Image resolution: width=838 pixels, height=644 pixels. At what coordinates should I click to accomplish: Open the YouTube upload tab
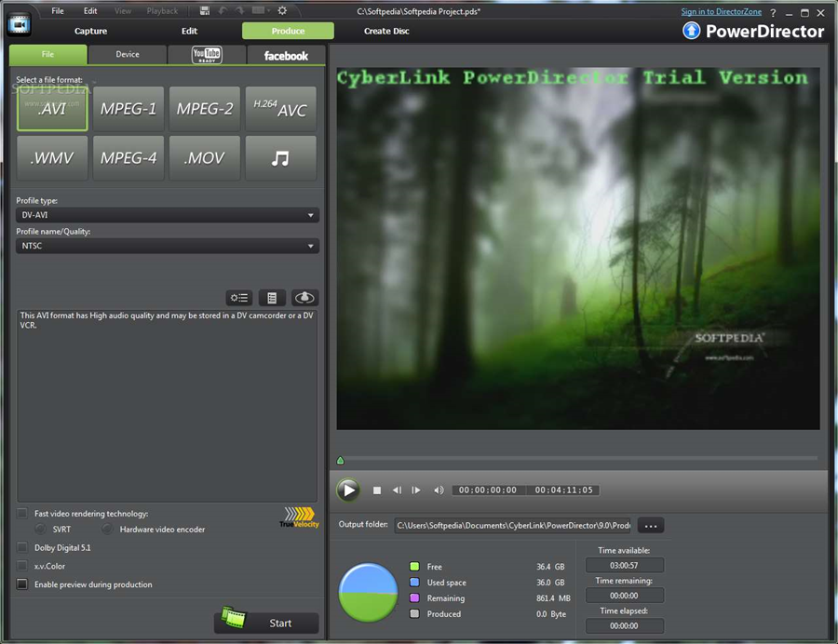click(x=206, y=55)
